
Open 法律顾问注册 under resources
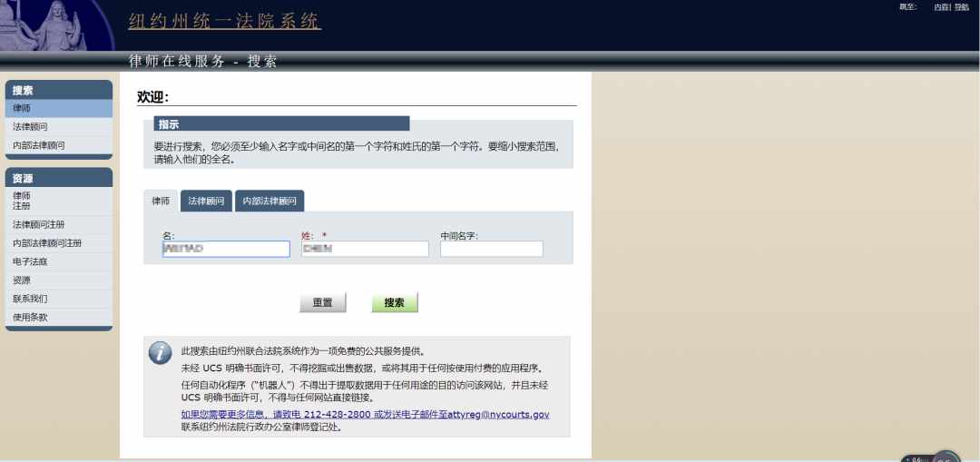pos(59,224)
